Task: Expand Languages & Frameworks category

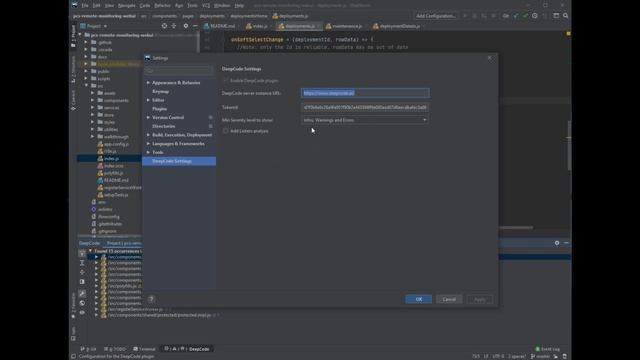Action: pyautogui.click(x=148, y=144)
